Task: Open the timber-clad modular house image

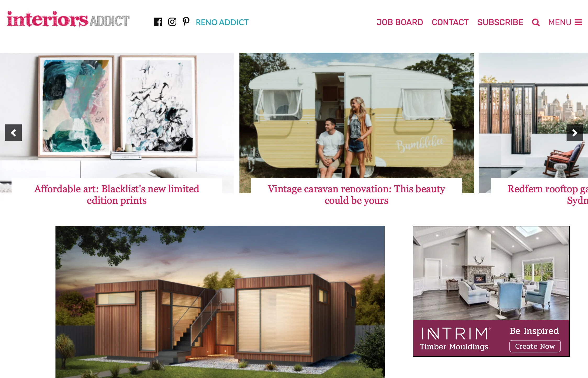Action: 220,302
